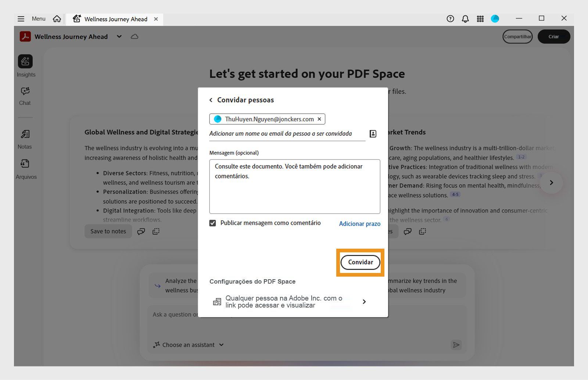Screen dimensions: 588x380
Task: Open the contacts address book picker
Action: tap(373, 134)
